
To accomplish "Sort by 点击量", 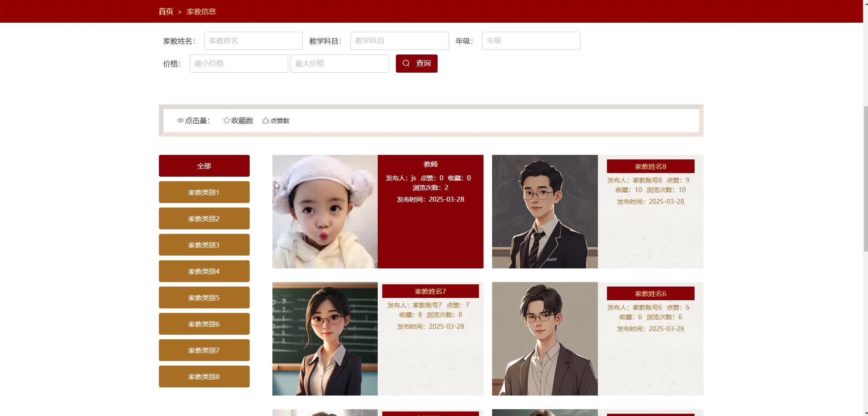I will tap(193, 120).
